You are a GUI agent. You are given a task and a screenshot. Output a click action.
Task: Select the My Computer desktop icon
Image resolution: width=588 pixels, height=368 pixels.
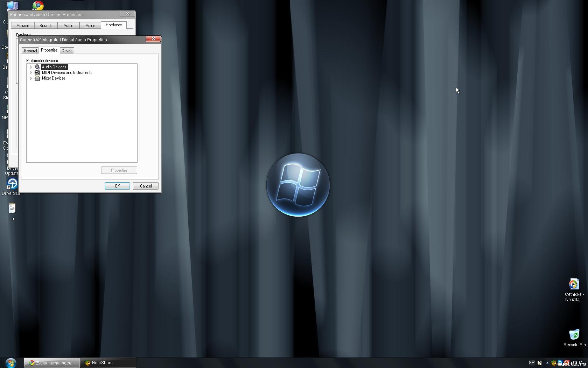(x=13, y=6)
